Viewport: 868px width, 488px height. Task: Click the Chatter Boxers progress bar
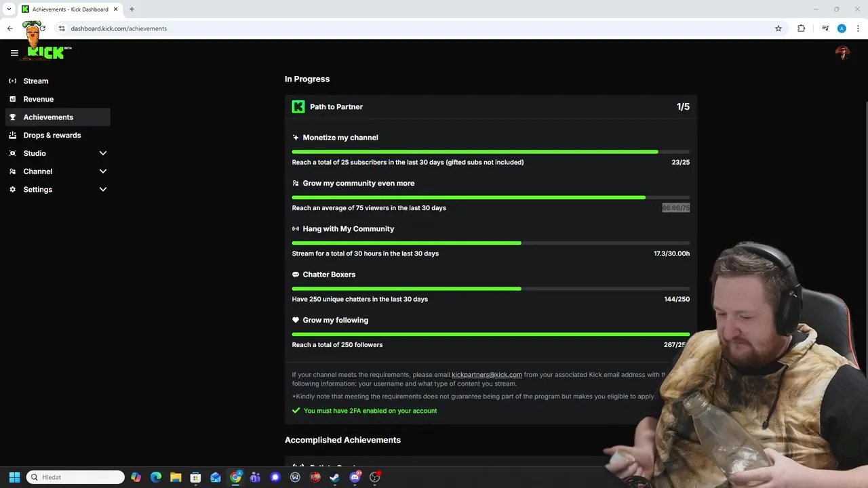pyautogui.click(x=491, y=289)
